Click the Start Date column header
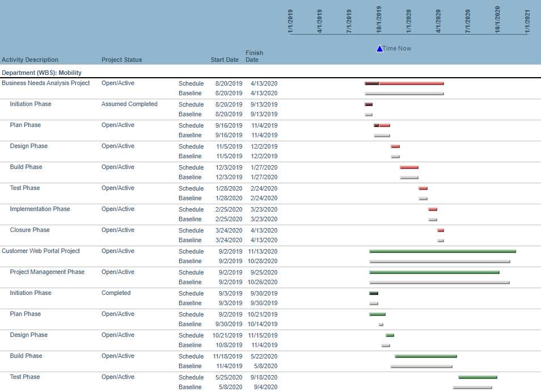541x392 pixels. click(225, 60)
